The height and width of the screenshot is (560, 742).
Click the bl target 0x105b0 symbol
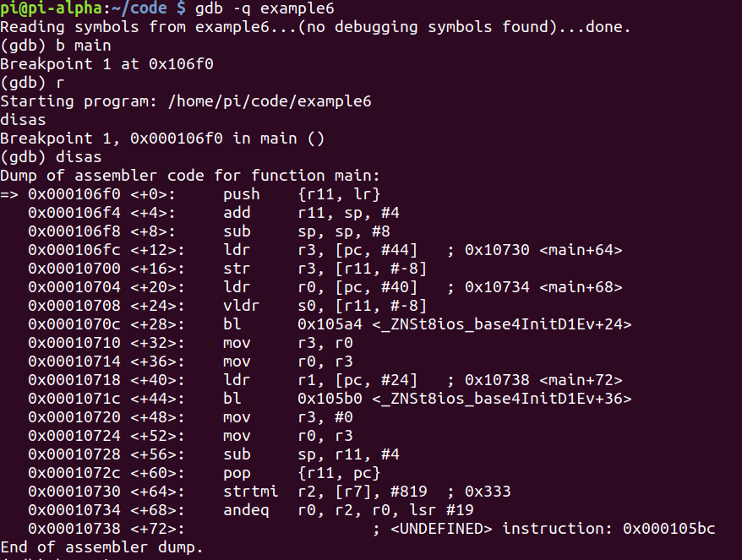(465, 399)
